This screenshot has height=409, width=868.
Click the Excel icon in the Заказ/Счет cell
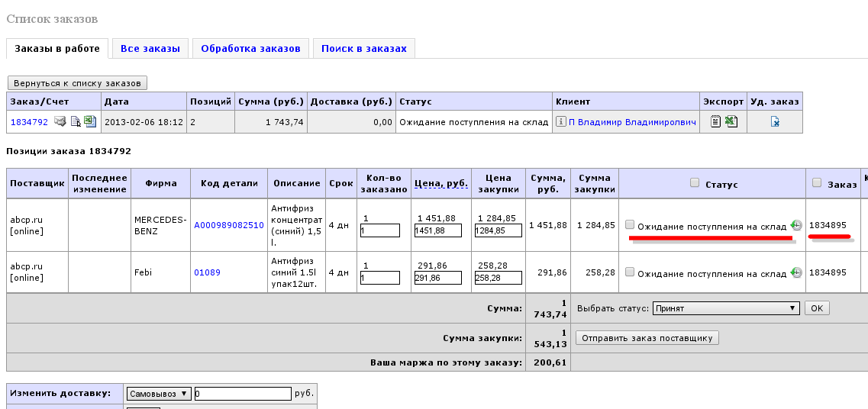(x=89, y=121)
